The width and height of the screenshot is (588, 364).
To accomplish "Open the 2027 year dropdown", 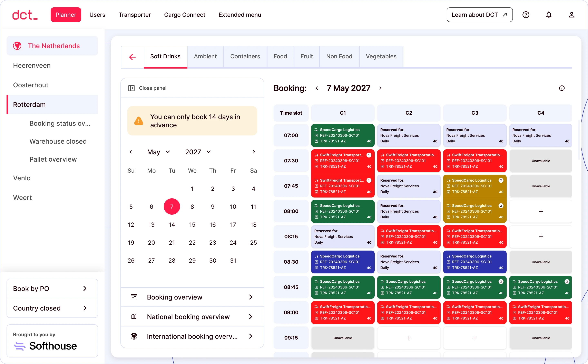I will [198, 152].
